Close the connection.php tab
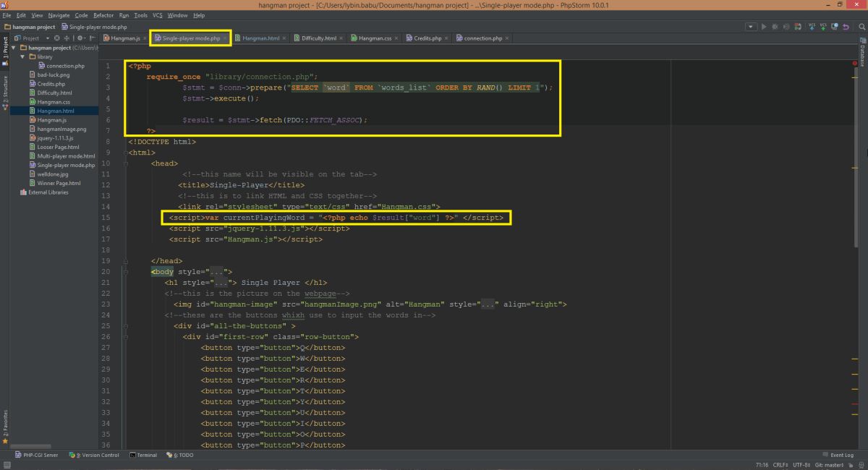 tap(506, 38)
